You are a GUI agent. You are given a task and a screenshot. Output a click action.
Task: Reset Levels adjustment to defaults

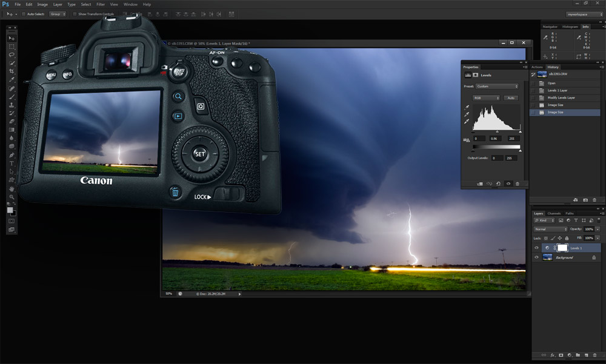point(498,184)
